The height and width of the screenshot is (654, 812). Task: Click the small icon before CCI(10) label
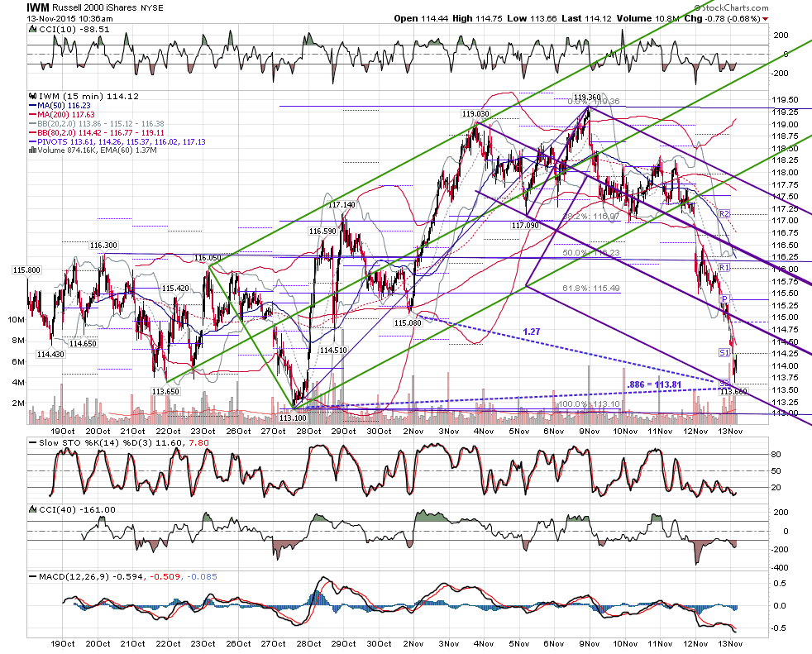(x=34, y=30)
